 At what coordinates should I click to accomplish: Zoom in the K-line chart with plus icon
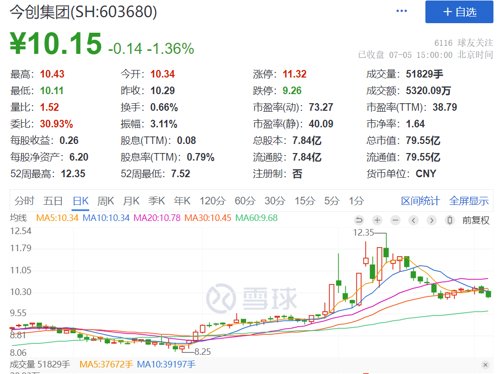(377, 220)
